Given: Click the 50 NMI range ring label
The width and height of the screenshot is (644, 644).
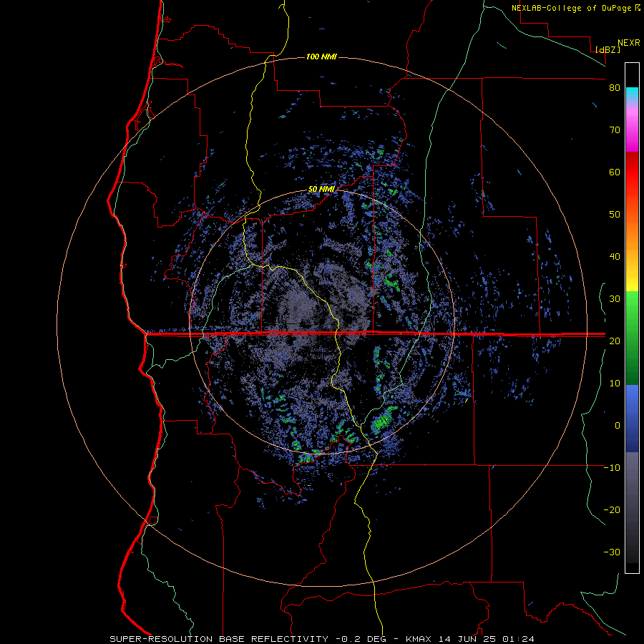Looking at the screenshot, I should pyautogui.click(x=321, y=190).
